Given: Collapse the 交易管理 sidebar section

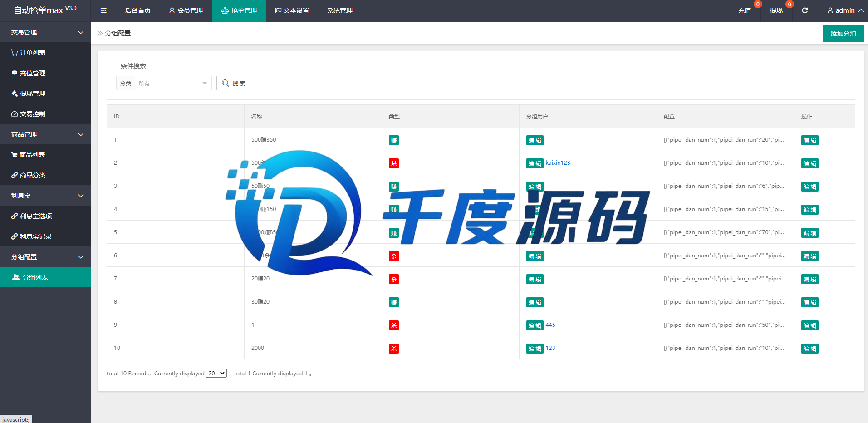Looking at the screenshot, I should 45,32.
